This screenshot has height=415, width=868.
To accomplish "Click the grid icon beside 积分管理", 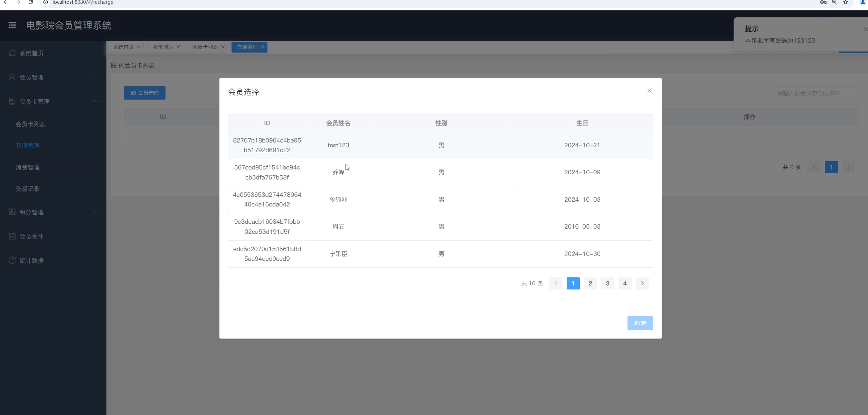I will tap(12, 212).
